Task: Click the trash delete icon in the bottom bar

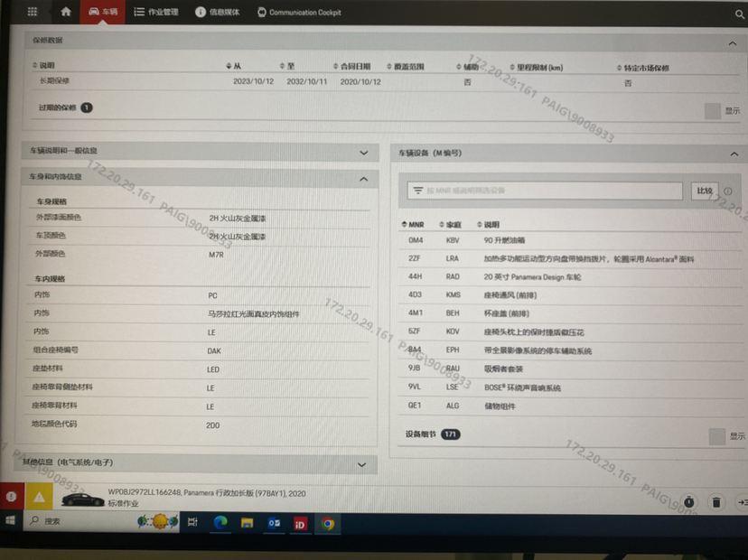Action: click(x=716, y=502)
